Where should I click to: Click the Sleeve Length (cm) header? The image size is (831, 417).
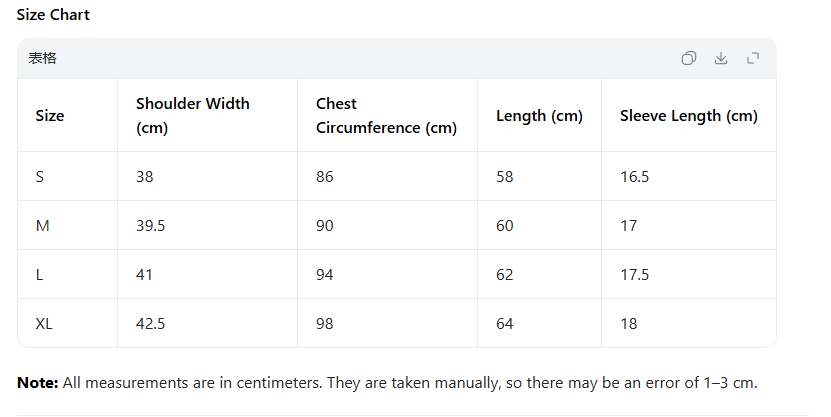[x=688, y=116]
